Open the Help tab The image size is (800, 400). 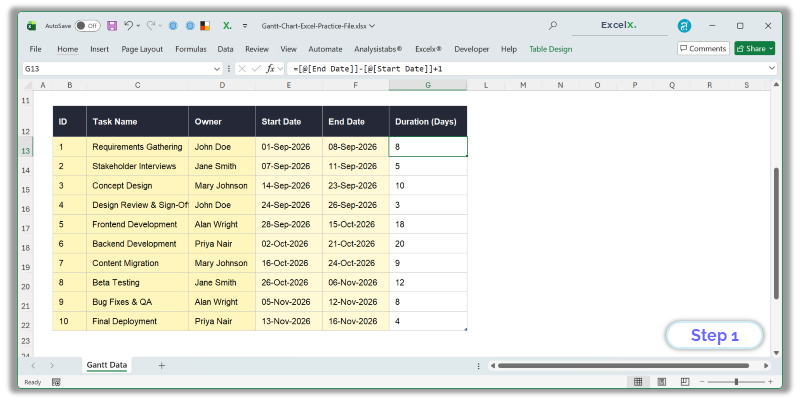click(x=509, y=49)
